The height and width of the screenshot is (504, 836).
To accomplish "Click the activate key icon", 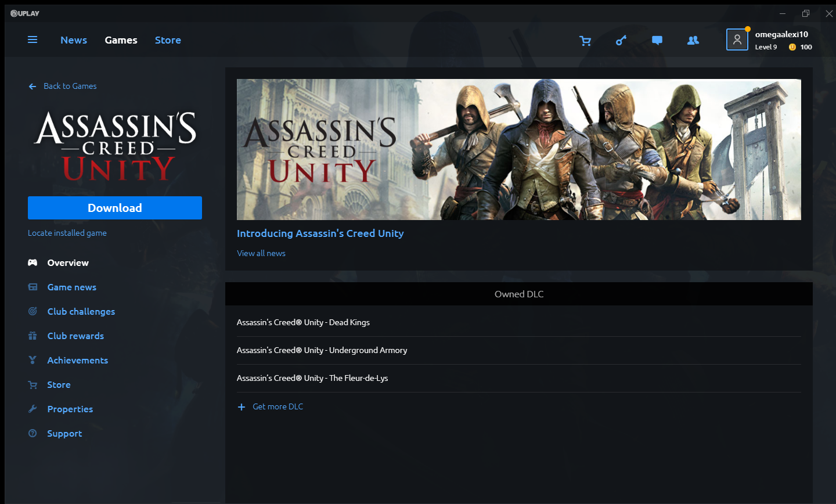I will pyautogui.click(x=621, y=41).
